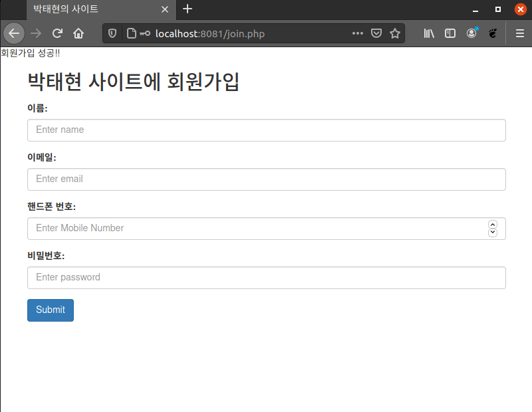This screenshot has width=532, height=412.
Task: Increase mobile number with up stepper
Action: [493, 225]
